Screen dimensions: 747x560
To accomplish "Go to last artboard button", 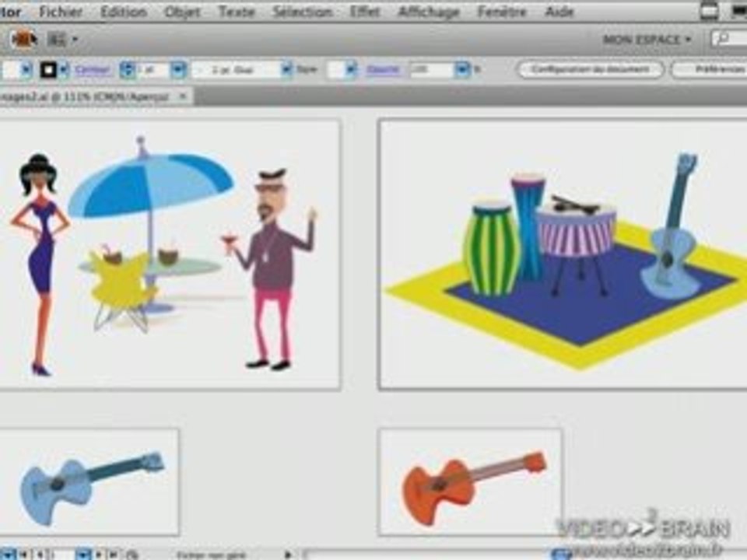I will pyautogui.click(x=114, y=555).
